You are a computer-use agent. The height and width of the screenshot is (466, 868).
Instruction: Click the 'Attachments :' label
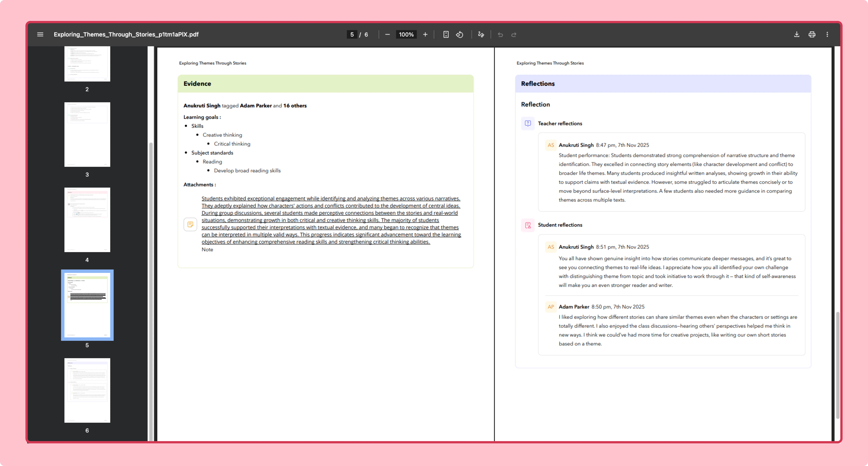pyautogui.click(x=200, y=185)
